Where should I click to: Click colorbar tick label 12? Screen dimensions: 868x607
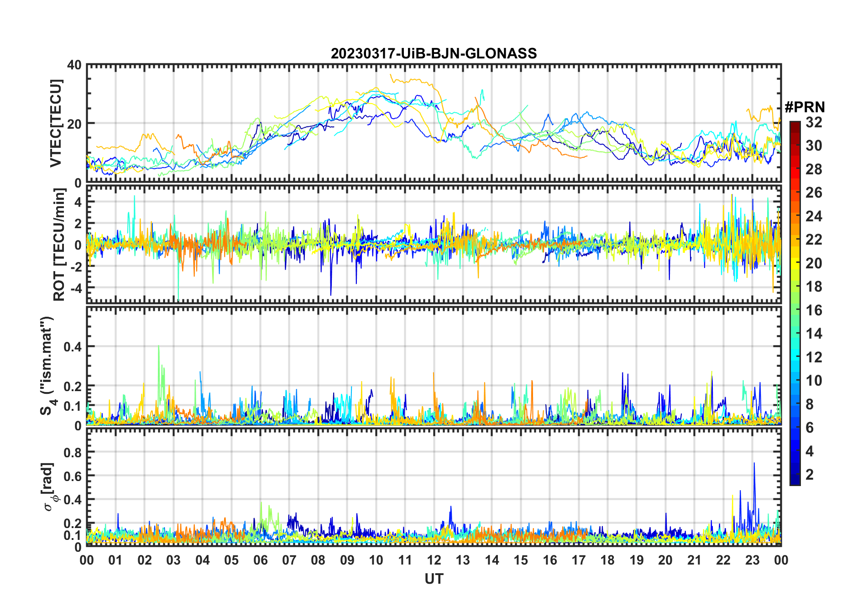(x=814, y=357)
